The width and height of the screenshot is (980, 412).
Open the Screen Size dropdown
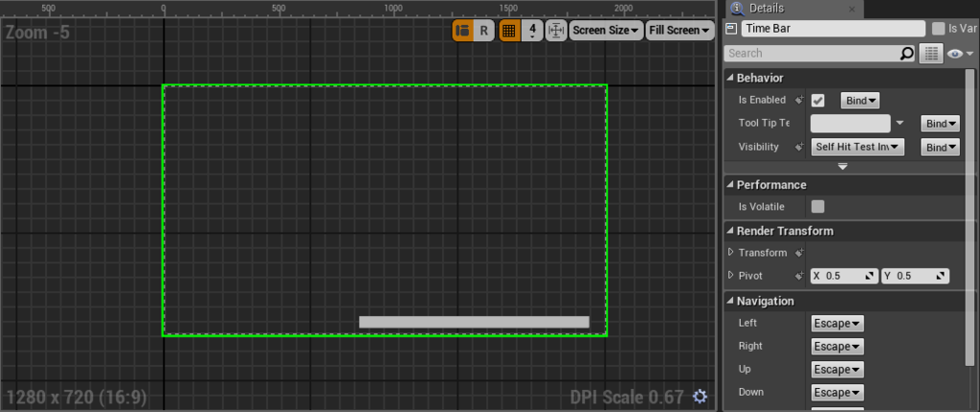pyautogui.click(x=606, y=30)
